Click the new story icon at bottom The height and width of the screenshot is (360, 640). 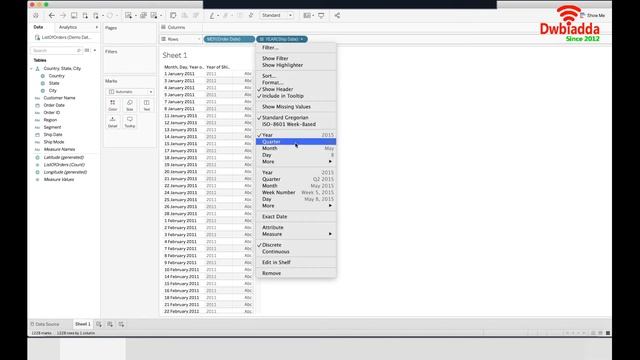122,324
